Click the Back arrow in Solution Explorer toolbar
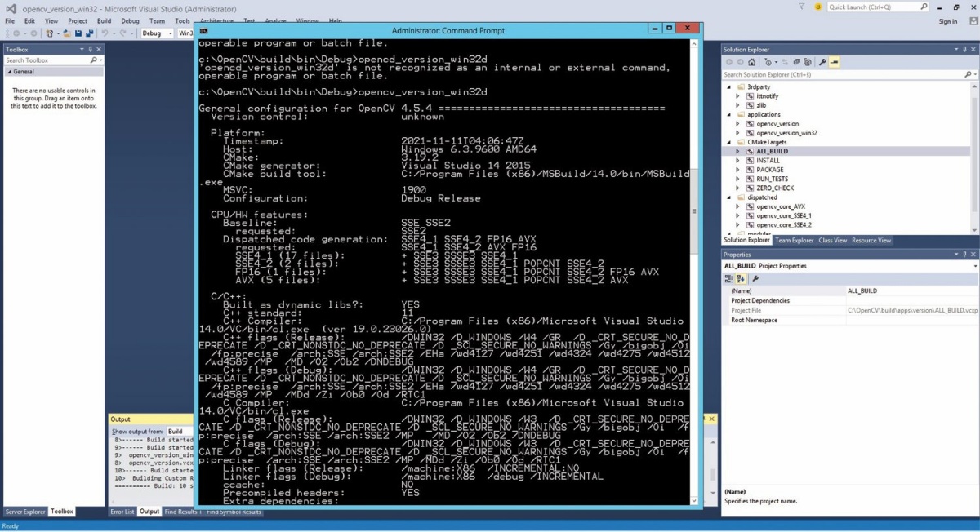The height and width of the screenshot is (532, 980). [728, 62]
